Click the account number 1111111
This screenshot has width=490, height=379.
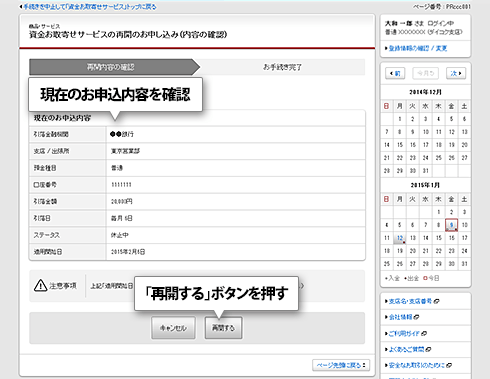pyautogui.click(x=121, y=185)
